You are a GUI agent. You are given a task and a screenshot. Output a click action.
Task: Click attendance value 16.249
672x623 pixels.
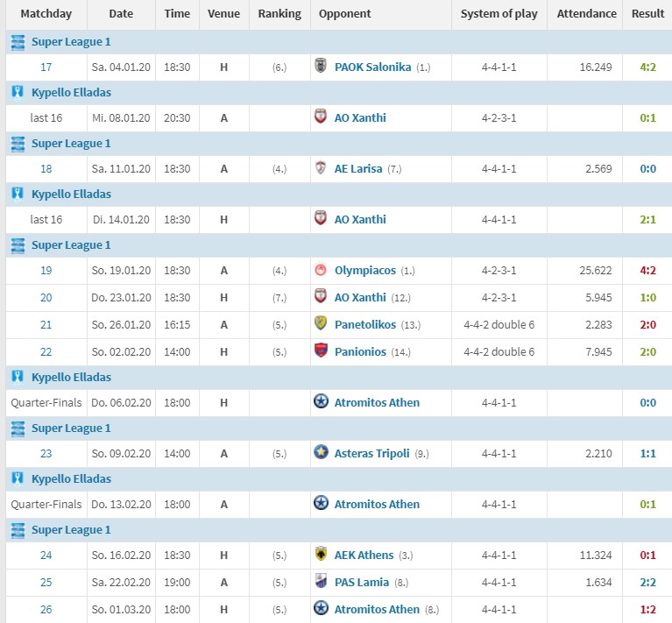coord(595,67)
